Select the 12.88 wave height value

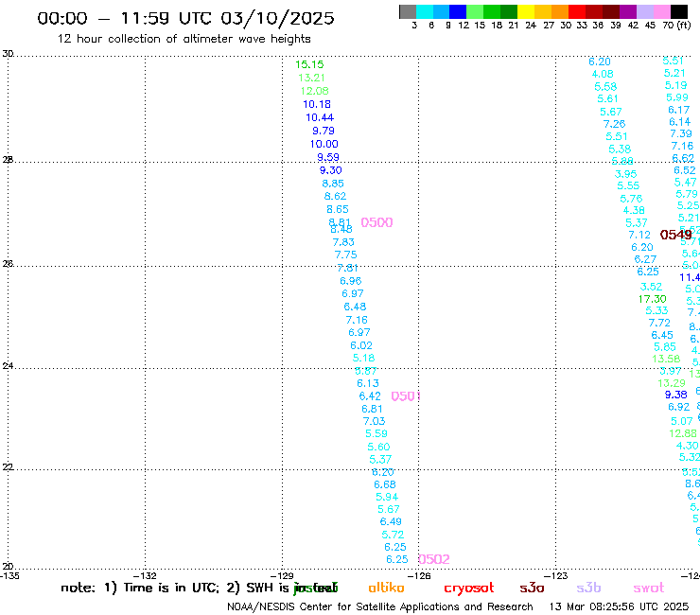tap(683, 433)
